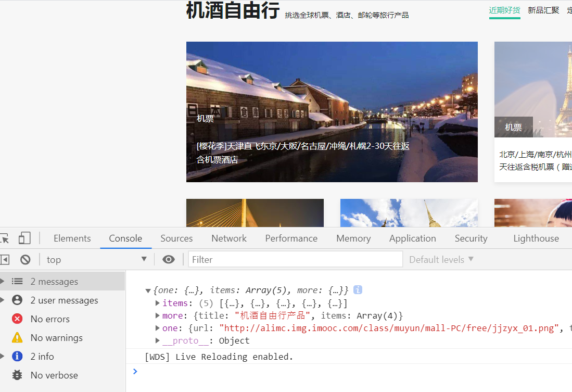572x392 pixels.
Task: Switch to the Console tab
Action: coord(125,238)
